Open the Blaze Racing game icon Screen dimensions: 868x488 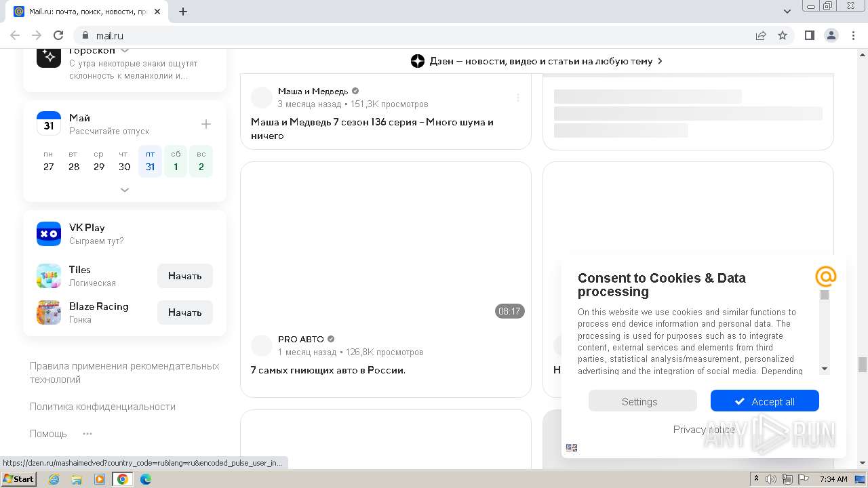(49, 312)
